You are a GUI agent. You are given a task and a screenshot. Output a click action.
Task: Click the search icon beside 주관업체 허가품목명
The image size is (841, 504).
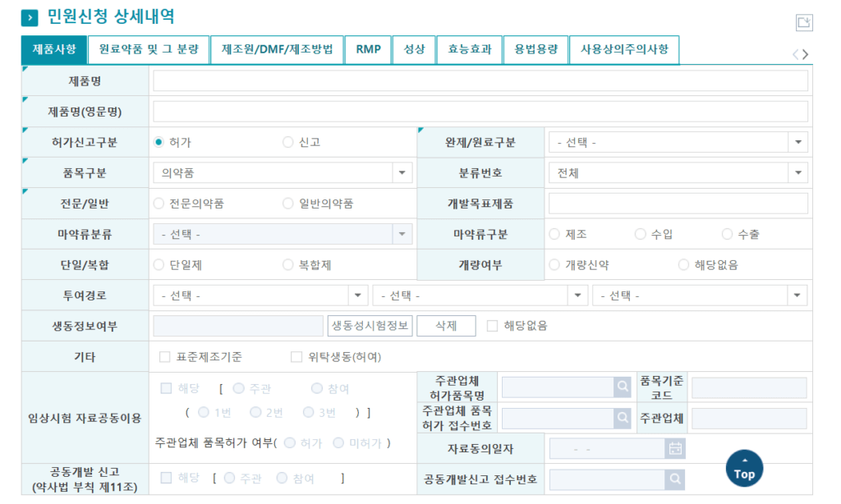coord(623,387)
